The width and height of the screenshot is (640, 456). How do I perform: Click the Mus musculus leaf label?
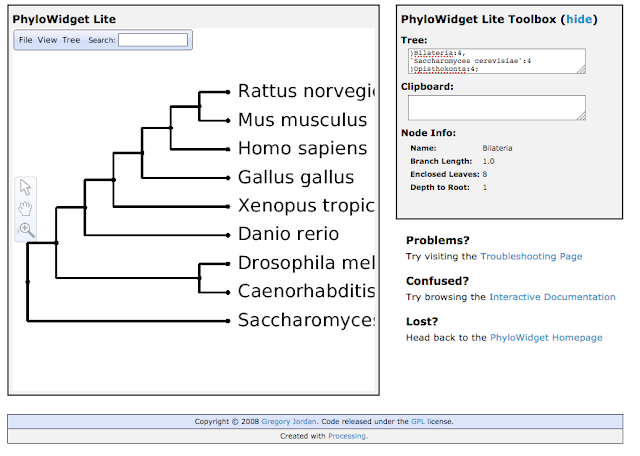[x=302, y=120]
